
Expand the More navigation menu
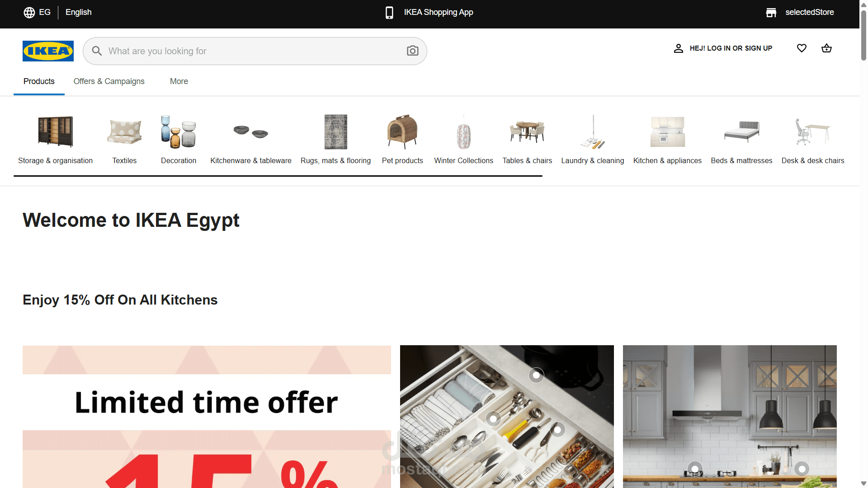pos(179,81)
